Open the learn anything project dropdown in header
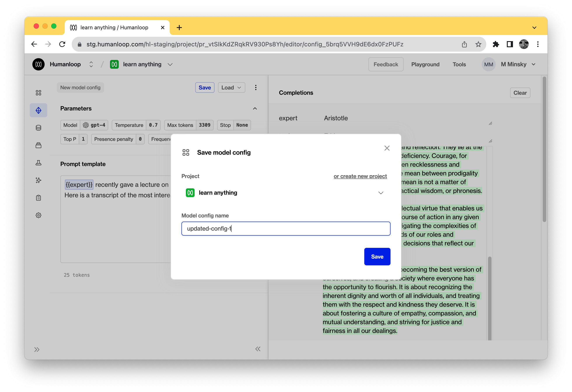 tap(170, 65)
